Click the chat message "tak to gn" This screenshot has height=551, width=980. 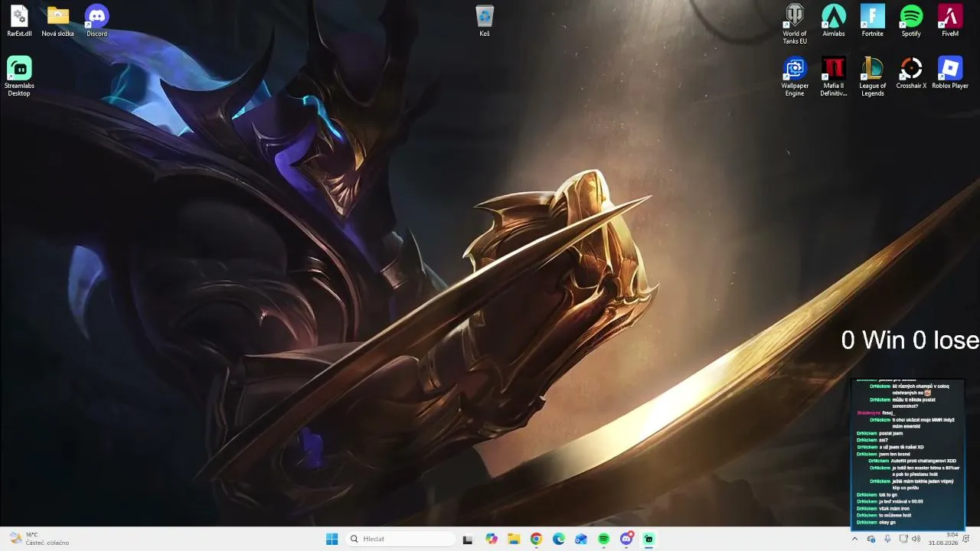(888, 494)
